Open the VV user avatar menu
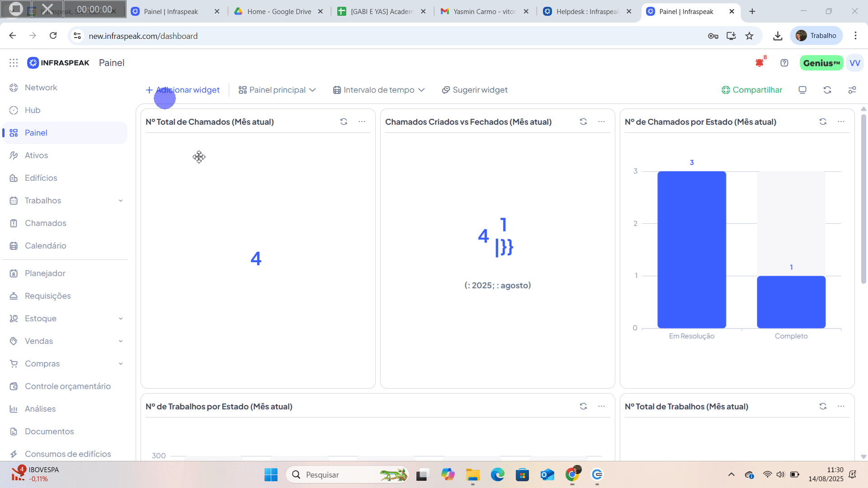Image resolution: width=868 pixels, height=488 pixels. tap(855, 63)
